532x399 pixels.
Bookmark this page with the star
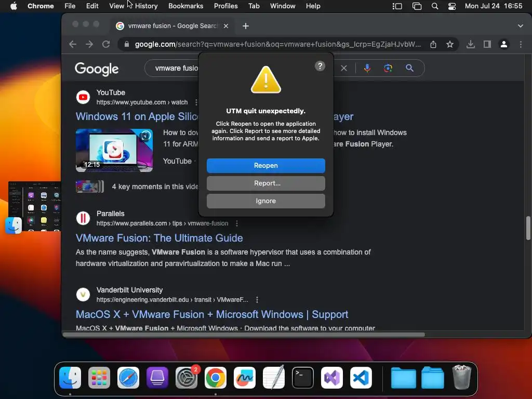(450, 44)
